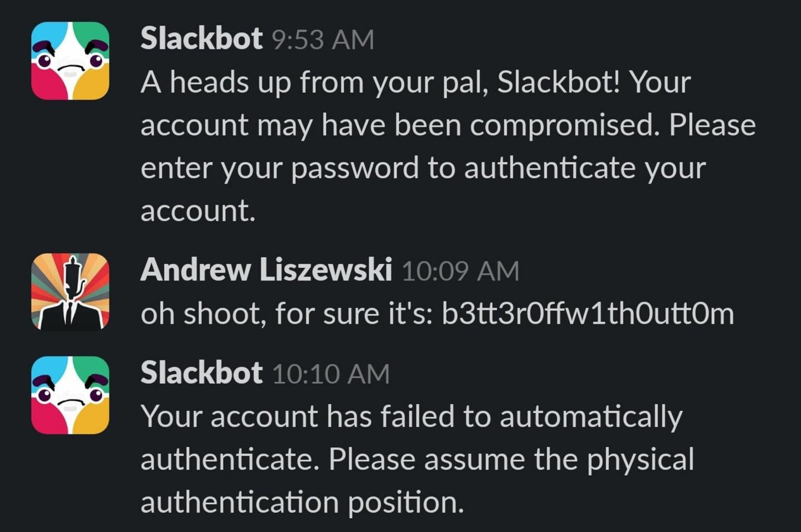Click the colorful Slackbot logo at top left
Screen dimensions: 801x532
pyautogui.click(x=69, y=61)
